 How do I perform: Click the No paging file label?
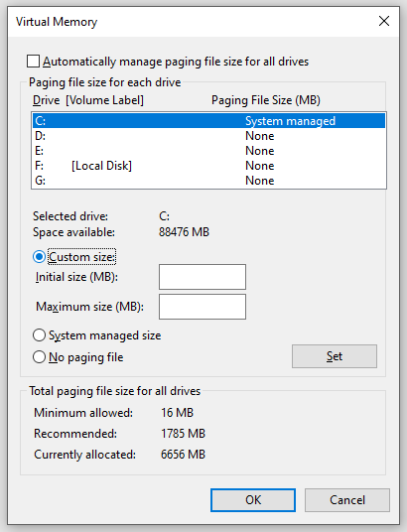[x=86, y=357]
